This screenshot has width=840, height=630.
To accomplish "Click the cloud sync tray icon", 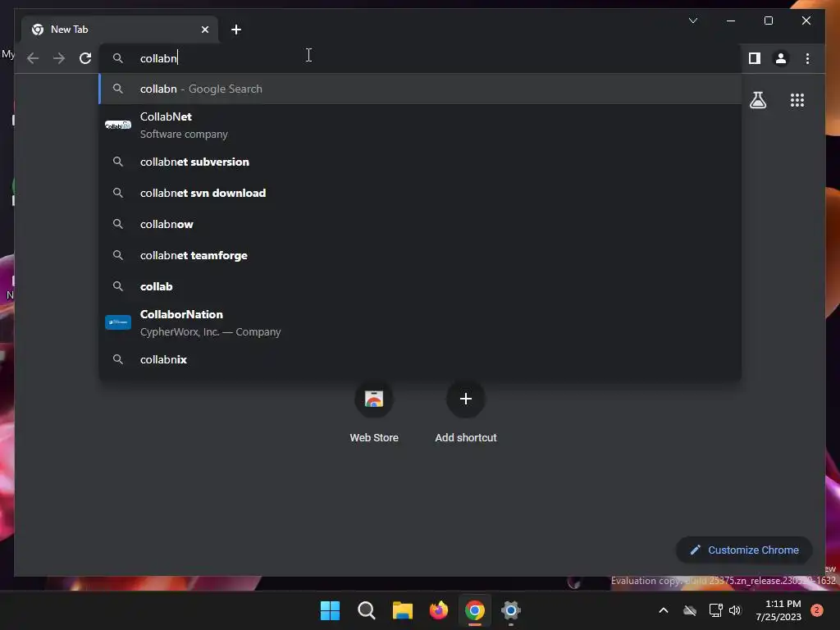I will [x=690, y=610].
